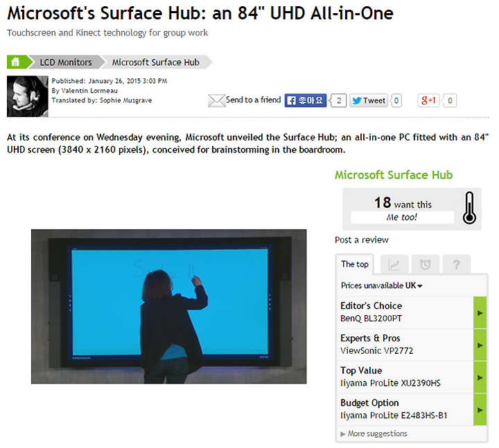The height and width of the screenshot is (448, 499).
Task: Click the Google +1 button
Action: (x=428, y=100)
